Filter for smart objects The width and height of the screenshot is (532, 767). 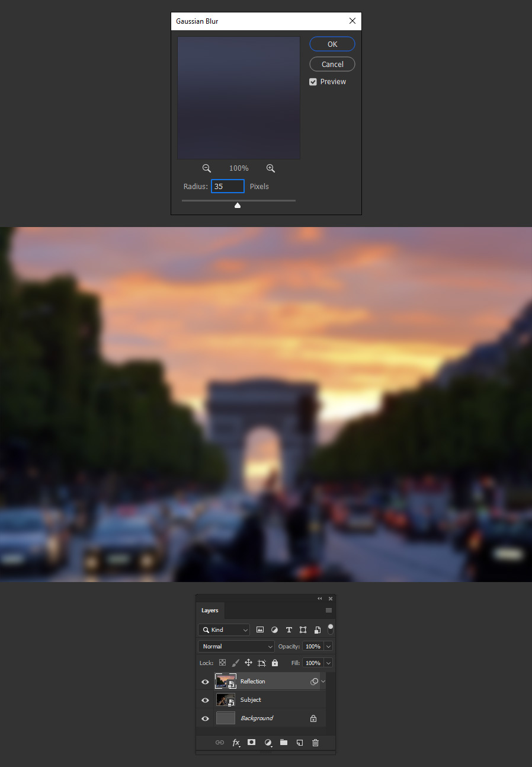click(x=318, y=629)
